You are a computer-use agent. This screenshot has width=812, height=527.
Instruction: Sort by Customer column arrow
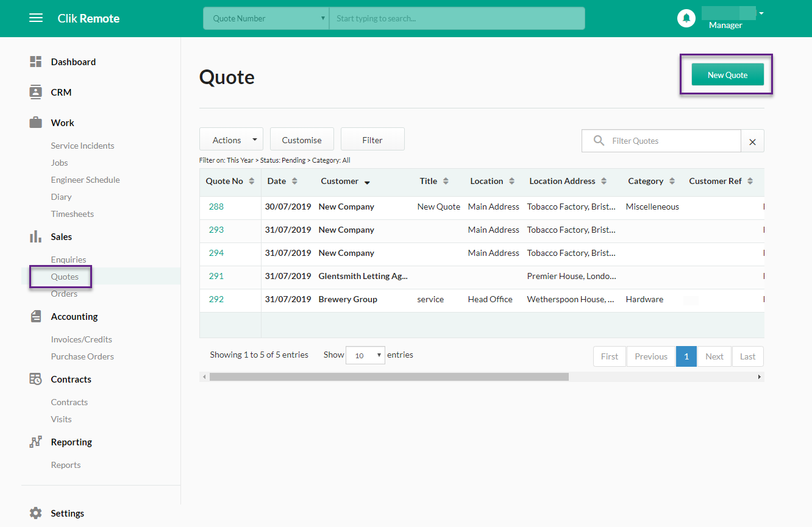click(367, 182)
